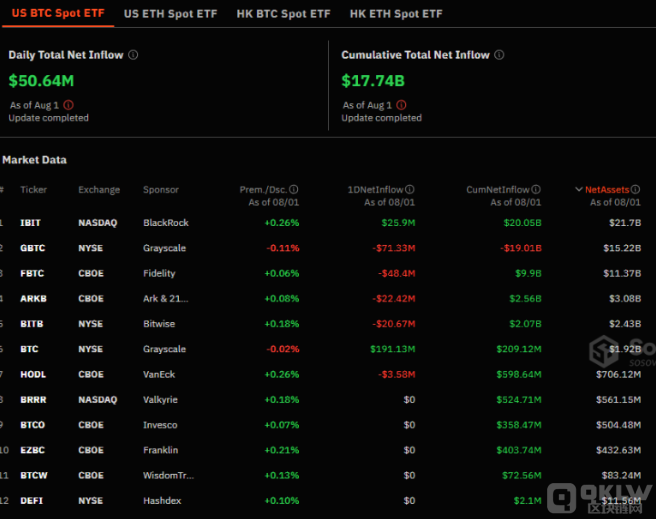Open the HK BTC Spot ETF tab
The height and width of the screenshot is (519, 656).
(x=283, y=14)
